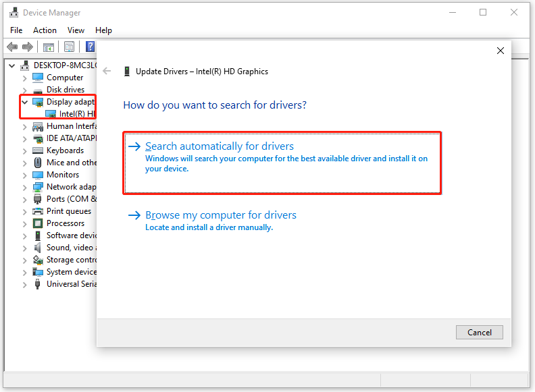The height and width of the screenshot is (392, 535).
Task: Select the Processors tree label
Action: pyautogui.click(x=66, y=223)
